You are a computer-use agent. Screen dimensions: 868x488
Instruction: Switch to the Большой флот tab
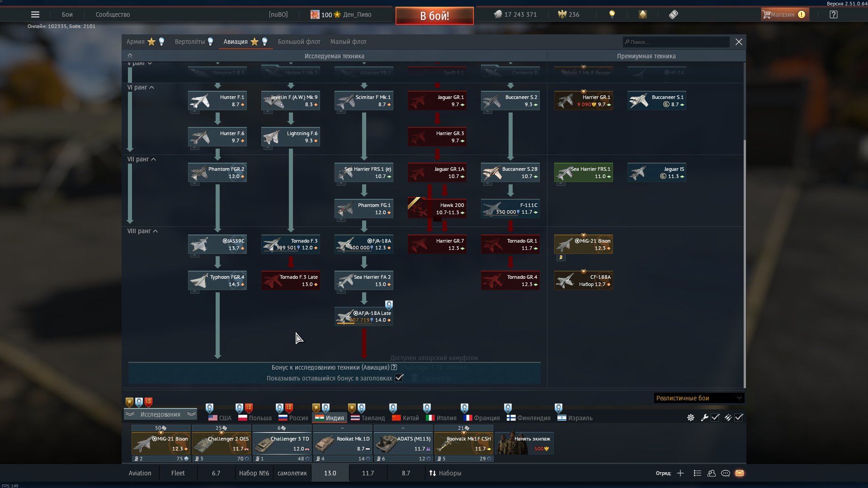pos(299,42)
